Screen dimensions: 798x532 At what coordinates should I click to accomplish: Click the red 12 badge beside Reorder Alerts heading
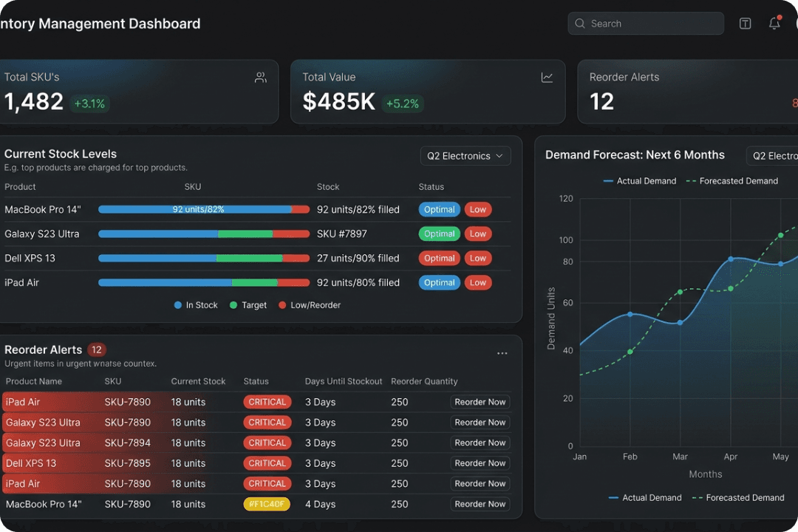(x=97, y=349)
